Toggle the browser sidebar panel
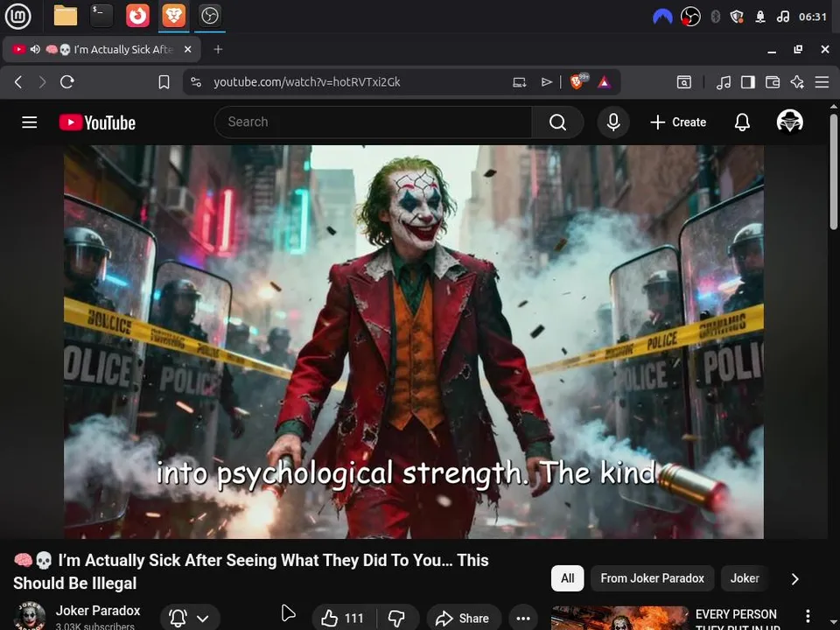This screenshot has height=630, width=840. pos(748,82)
